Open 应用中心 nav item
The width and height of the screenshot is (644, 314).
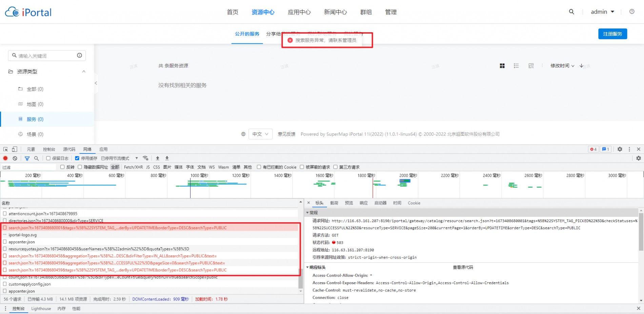(x=299, y=12)
